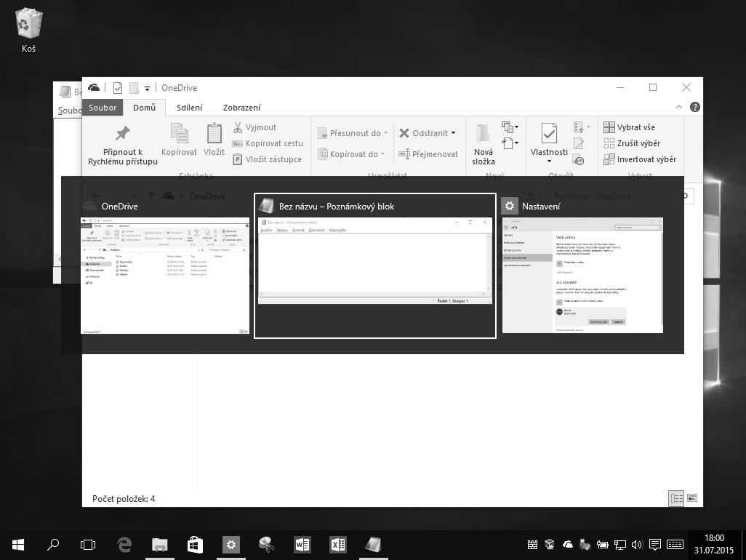Select the Nastavení window thumbnail in switcher
This screenshot has width=746, height=560.
point(582,276)
